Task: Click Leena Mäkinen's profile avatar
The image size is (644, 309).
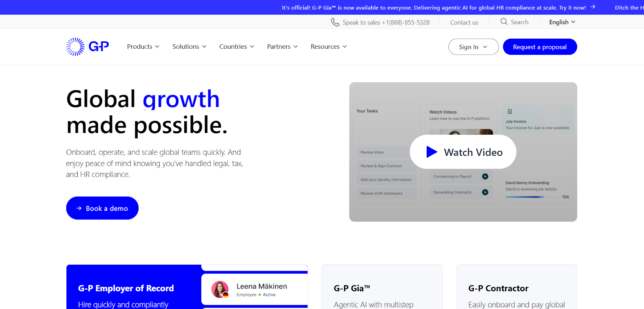Action: pos(220,289)
